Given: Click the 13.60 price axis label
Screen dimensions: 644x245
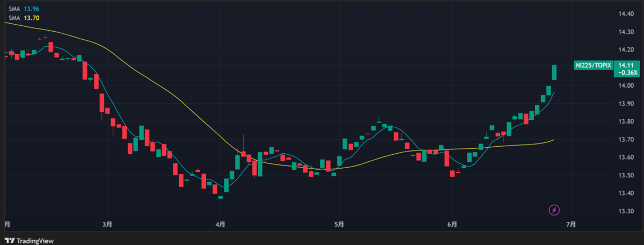Looking at the screenshot, I should (626, 157).
